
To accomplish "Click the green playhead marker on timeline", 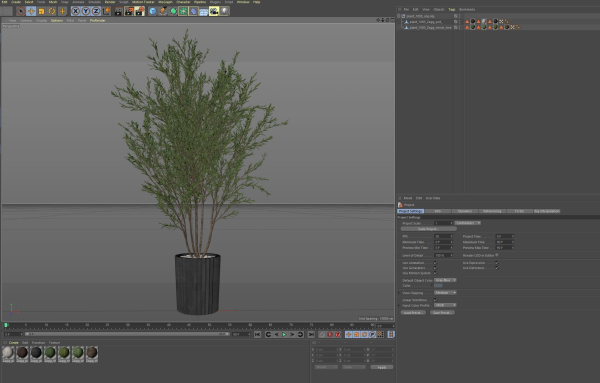I will click(x=6, y=325).
